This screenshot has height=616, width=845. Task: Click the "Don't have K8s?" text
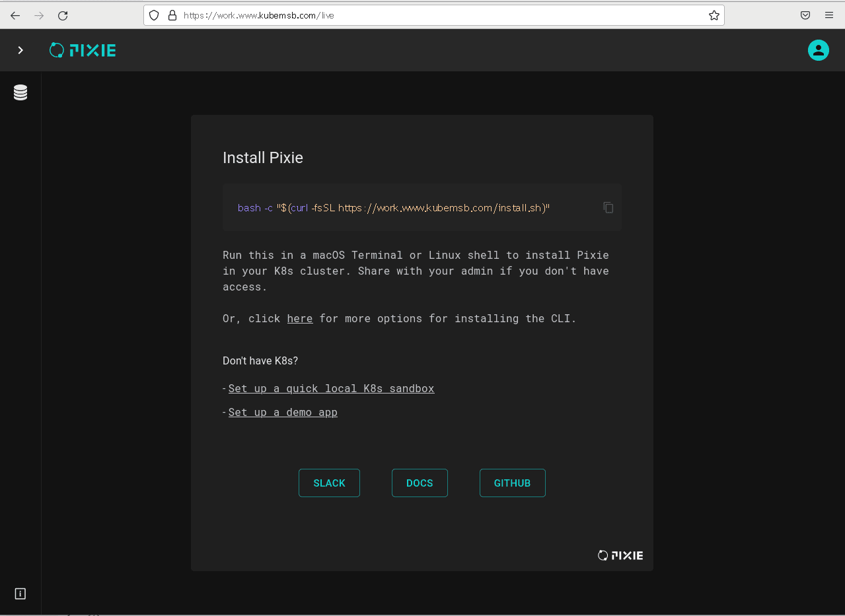260,360
